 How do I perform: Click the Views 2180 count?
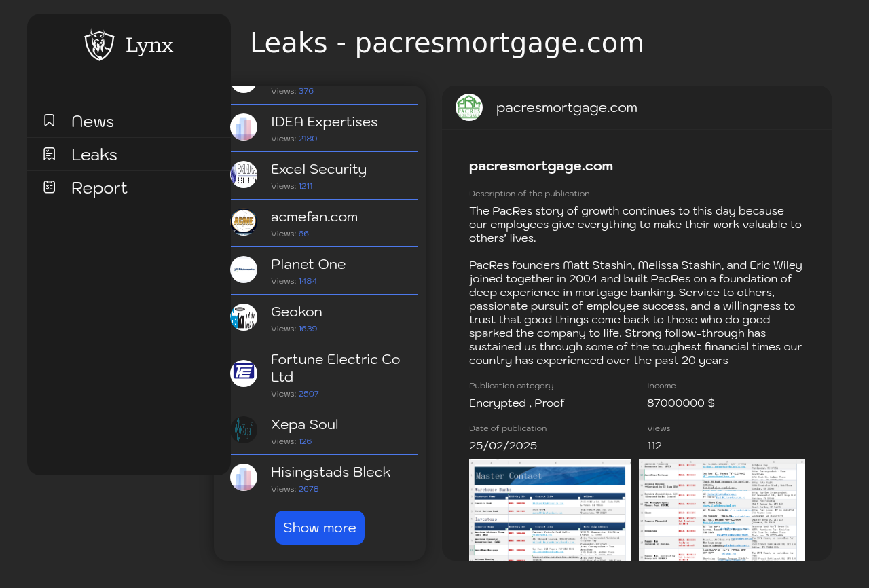[308, 139]
